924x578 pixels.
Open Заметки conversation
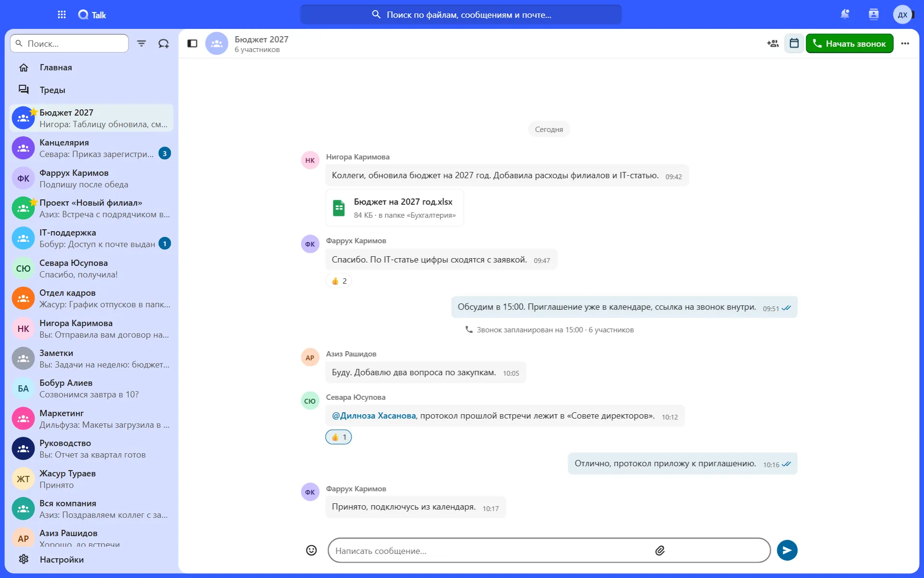91,358
